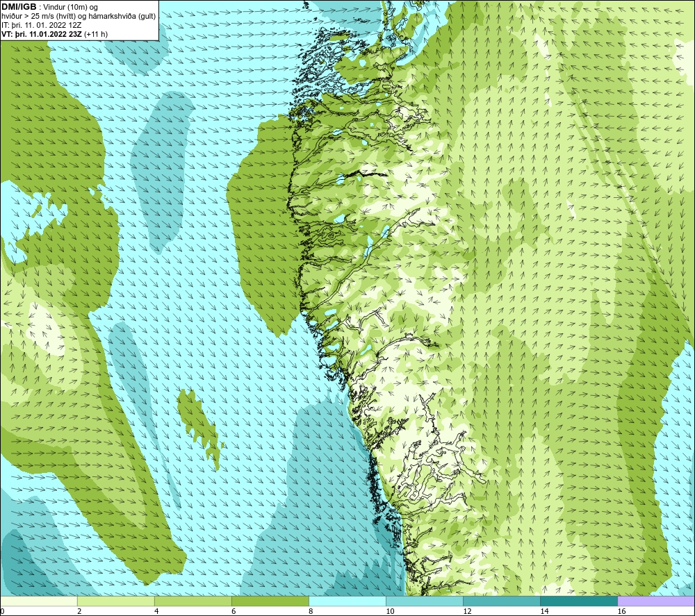695x616 pixels.
Task: Click the scale label 14
Action: coord(544,612)
